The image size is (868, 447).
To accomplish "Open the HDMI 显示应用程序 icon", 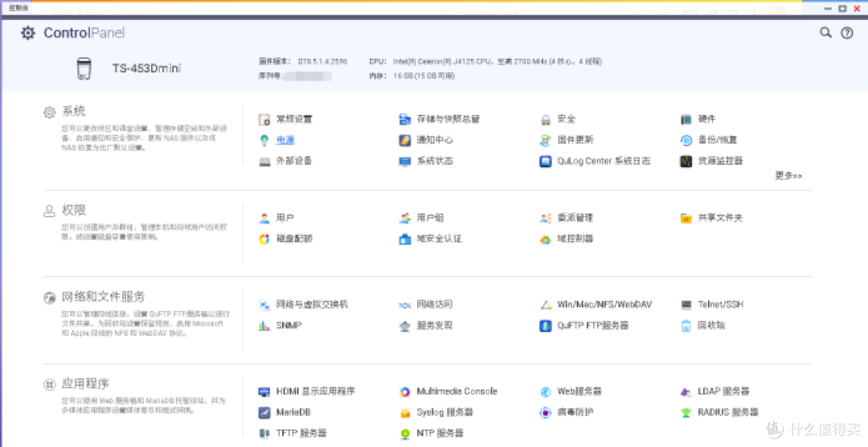I will 264,392.
